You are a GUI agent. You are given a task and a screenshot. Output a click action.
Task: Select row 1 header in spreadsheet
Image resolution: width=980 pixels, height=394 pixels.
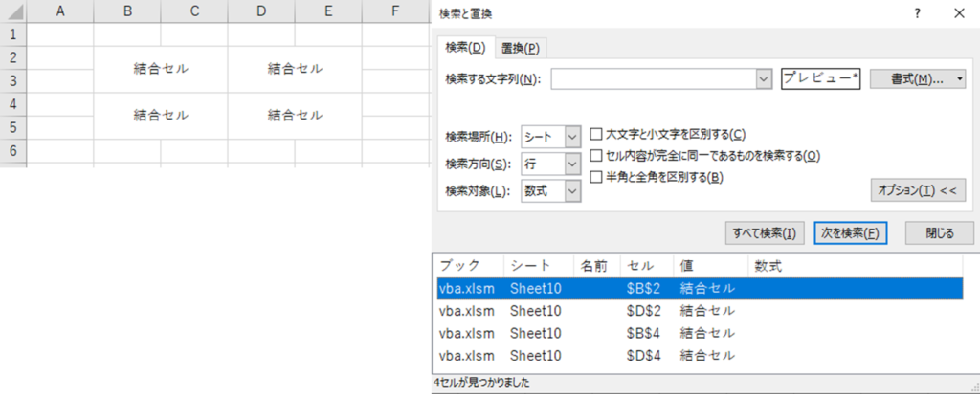click(x=13, y=34)
